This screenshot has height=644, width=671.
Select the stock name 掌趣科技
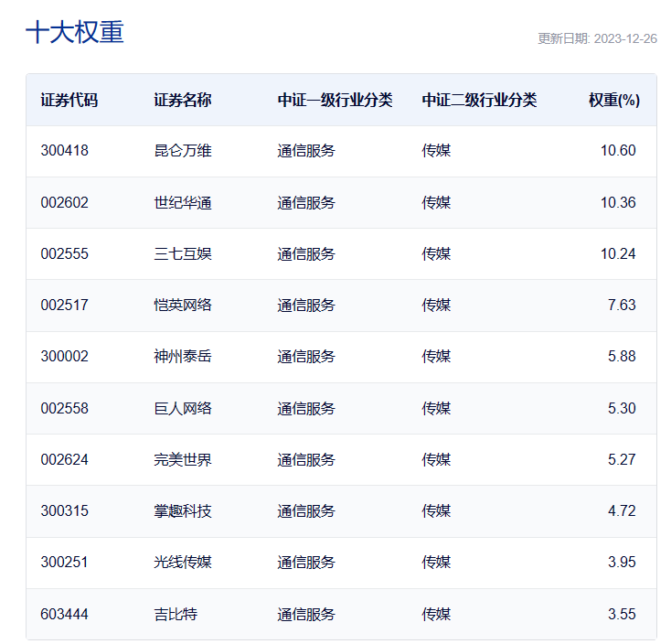click(x=183, y=510)
